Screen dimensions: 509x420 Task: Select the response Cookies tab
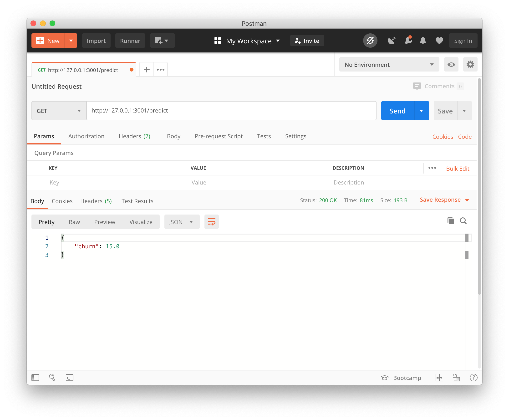(x=62, y=201)
